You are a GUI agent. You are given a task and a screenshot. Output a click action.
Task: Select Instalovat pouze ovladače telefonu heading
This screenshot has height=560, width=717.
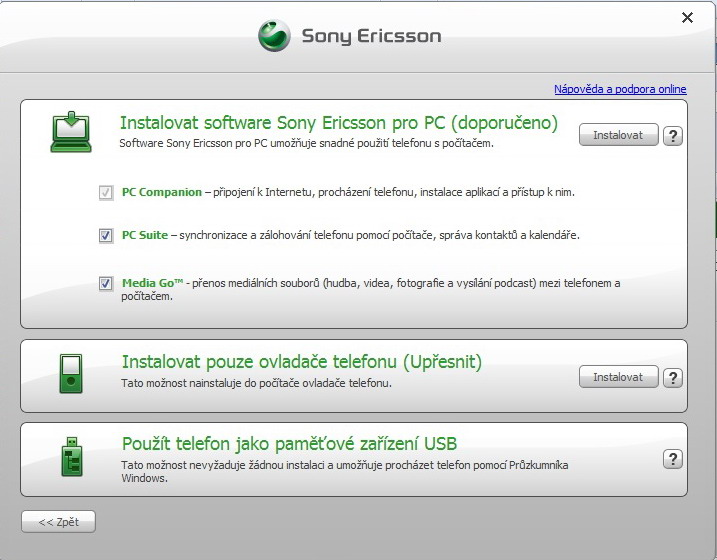click(x=302, y=362)
